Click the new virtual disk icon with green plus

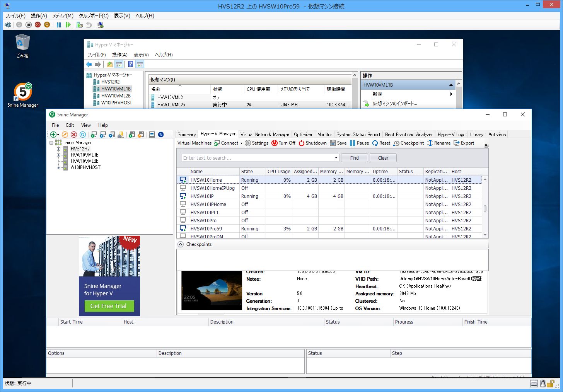pos(131,135)
